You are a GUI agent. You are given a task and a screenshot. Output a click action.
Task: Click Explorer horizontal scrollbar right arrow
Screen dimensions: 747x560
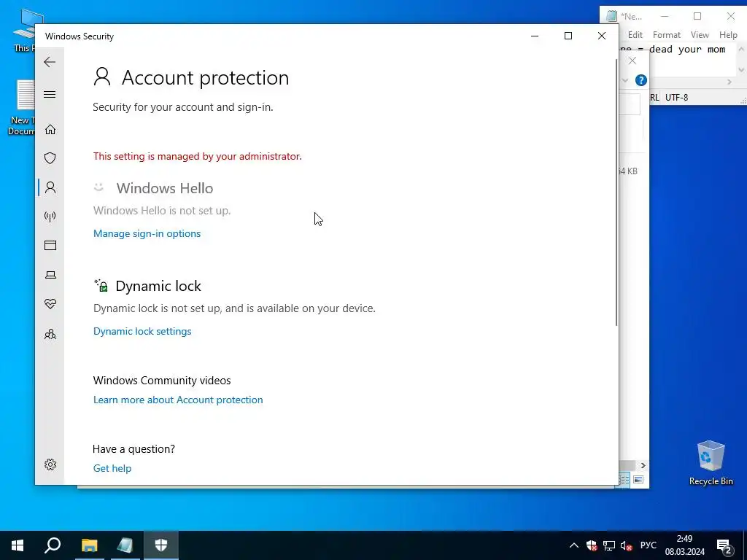(643, 465)
